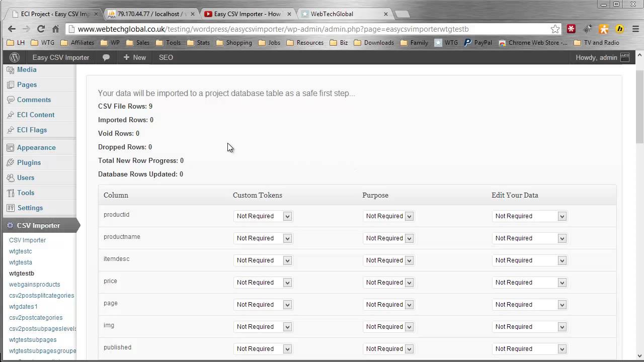Viewport: 644px width, 362px height.
Task: Open ECI Flags menu item
Action: coord(32,130)
